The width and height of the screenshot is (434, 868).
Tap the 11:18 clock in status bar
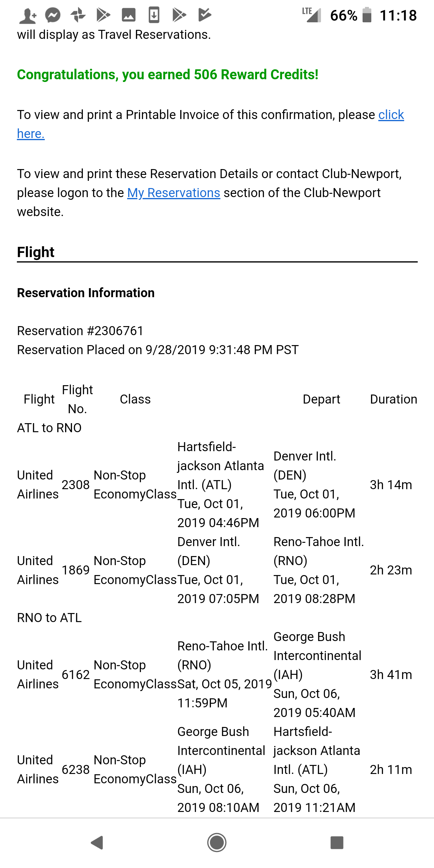(x=398, y=15)
